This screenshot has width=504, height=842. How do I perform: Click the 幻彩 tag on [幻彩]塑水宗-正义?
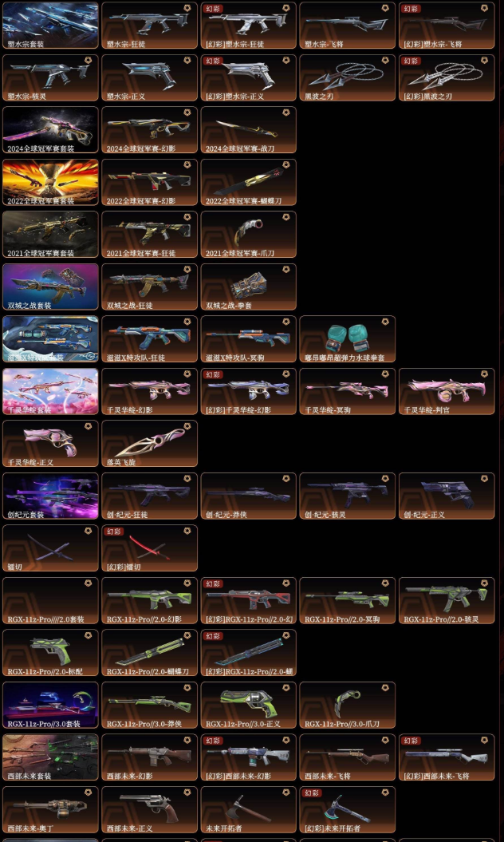click(x=213, y=61)
